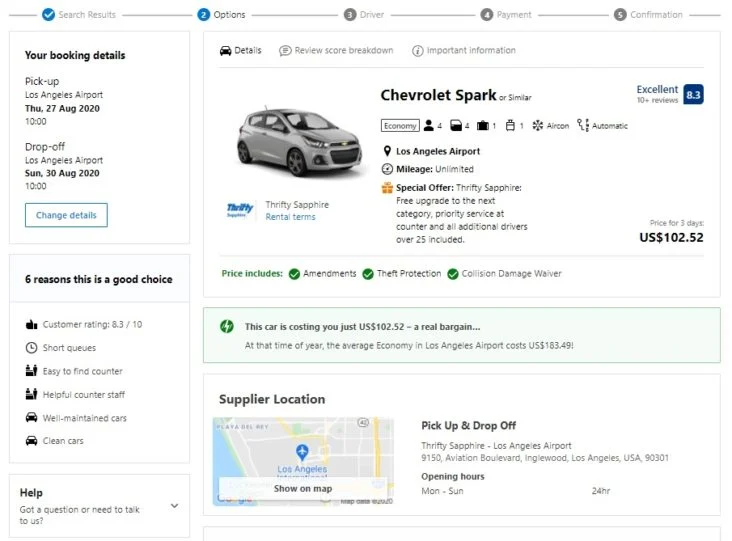This screenshot has width=732, height=541.
Task: Open the Details tab
Action: point(240,50)
